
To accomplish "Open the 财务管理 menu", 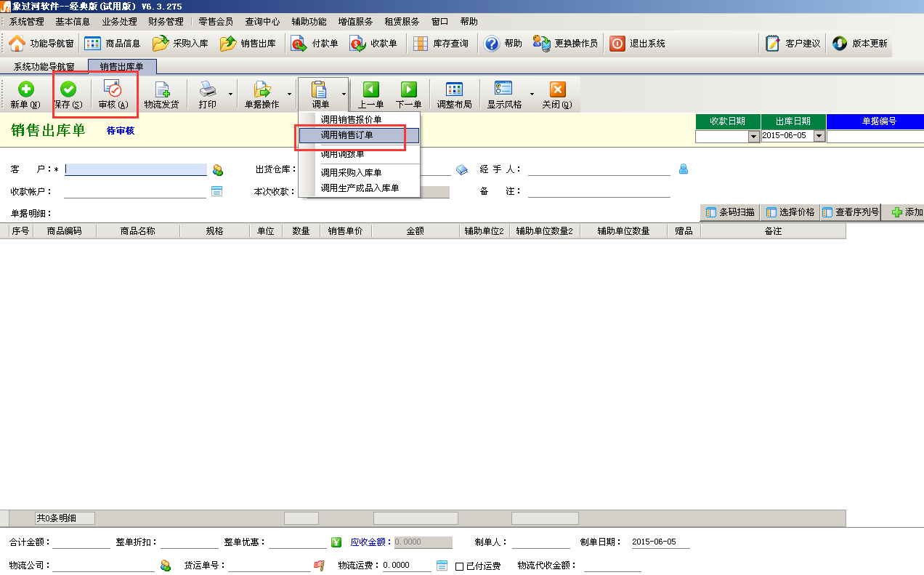I will (166, 22).
